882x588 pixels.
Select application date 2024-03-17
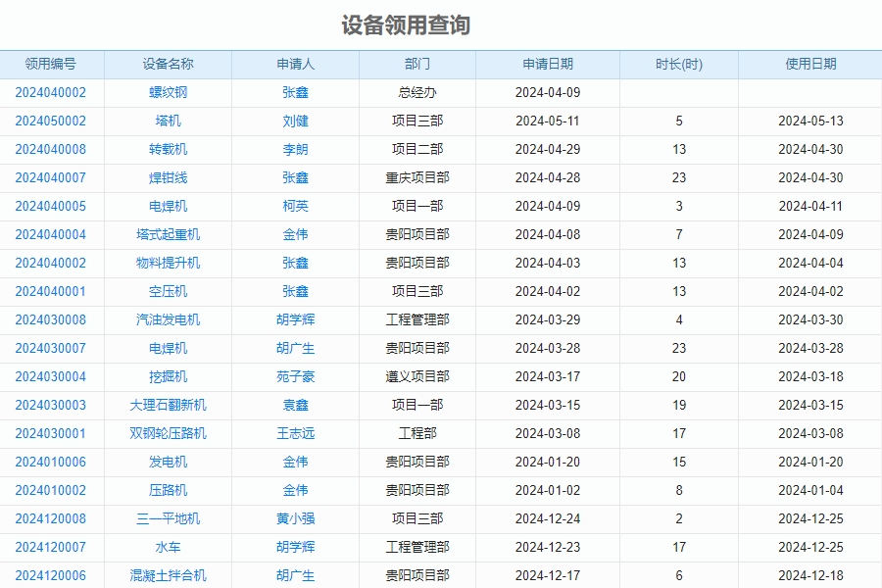click(548, 376)
